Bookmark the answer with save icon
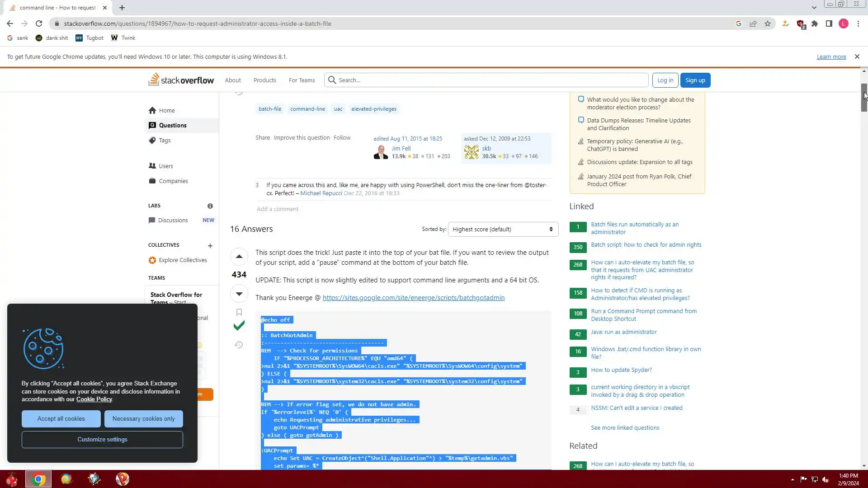Image resolution: width=868 pixels, height=488 pixels. pyautogui.click(x=239, y=312)
